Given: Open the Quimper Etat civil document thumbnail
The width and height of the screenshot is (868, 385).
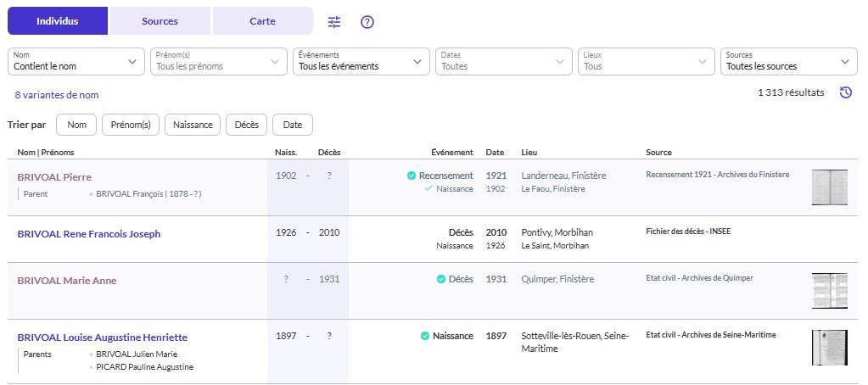Looking at the screenshot, I should point(829,290).
